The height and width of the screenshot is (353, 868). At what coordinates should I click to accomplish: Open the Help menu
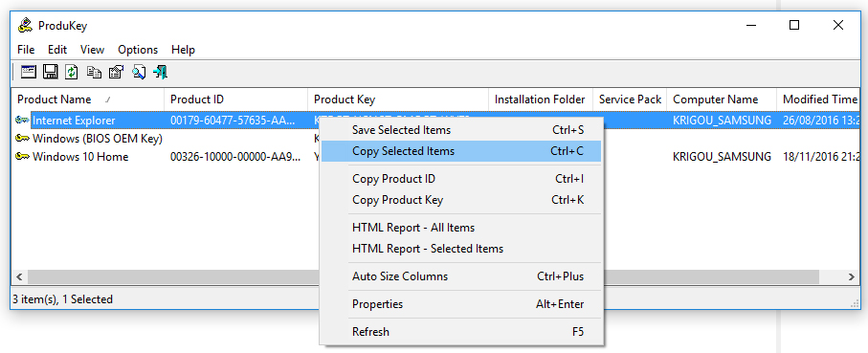tap(183, 49)
